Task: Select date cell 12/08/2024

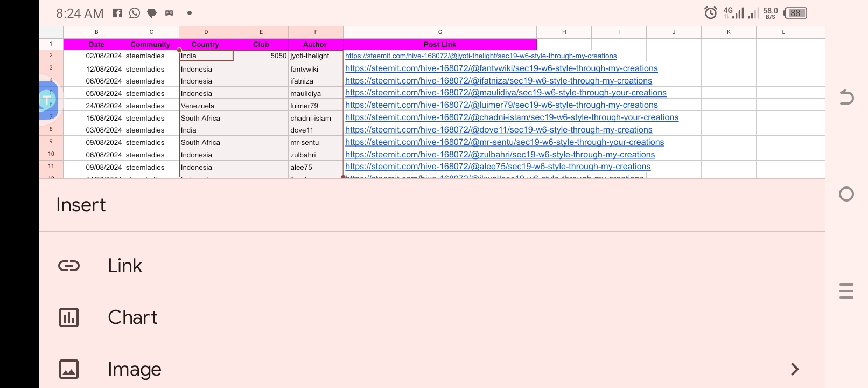Action: 96,69
